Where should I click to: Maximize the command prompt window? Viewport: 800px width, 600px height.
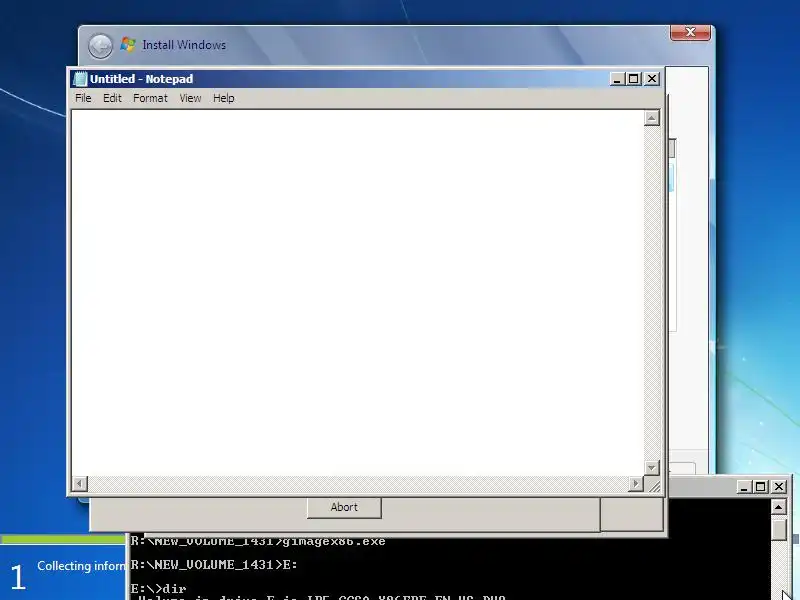(x=761, y=487)
